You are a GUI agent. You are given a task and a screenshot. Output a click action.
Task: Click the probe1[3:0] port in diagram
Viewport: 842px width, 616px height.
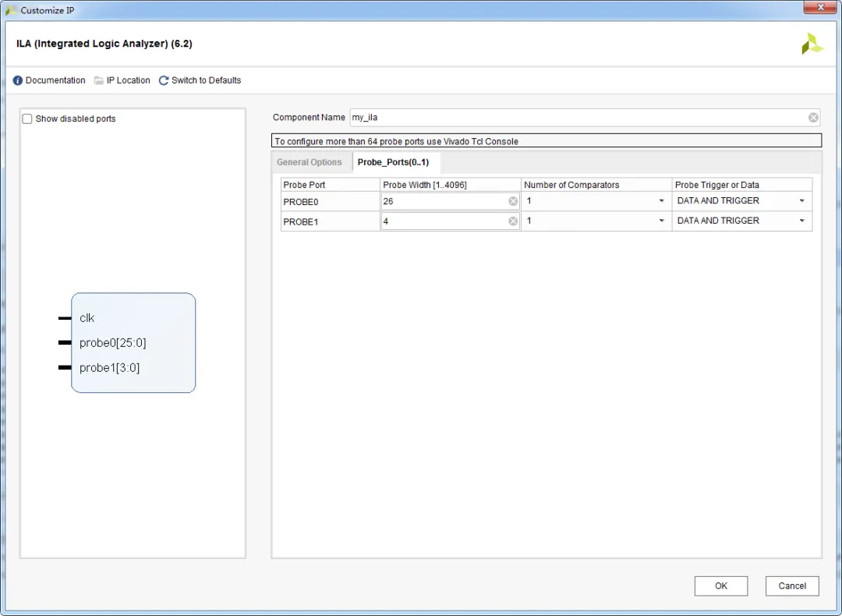pos(109,368)
